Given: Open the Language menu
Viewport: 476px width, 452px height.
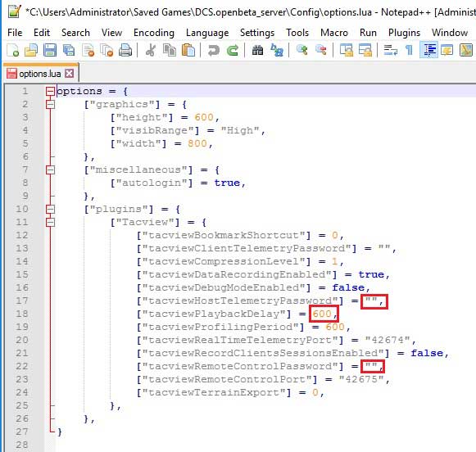Looking at the screenshot, I should click(207, 33).
